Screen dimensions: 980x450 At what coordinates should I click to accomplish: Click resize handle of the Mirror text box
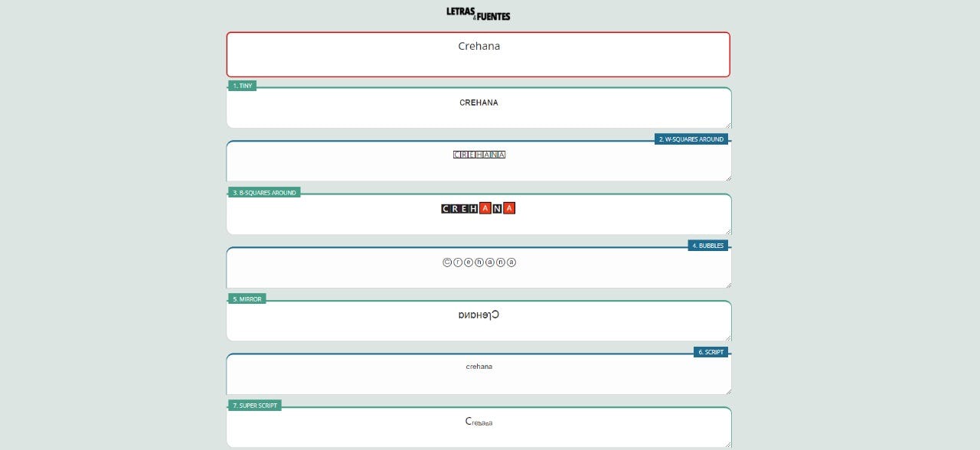coord(727,337)
